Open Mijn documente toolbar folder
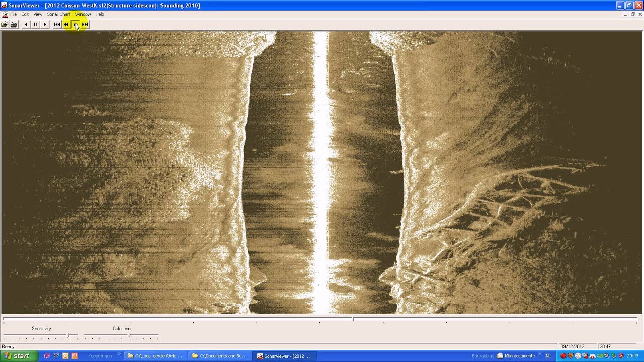Viewport: 644px width, 362px height. 516,356
